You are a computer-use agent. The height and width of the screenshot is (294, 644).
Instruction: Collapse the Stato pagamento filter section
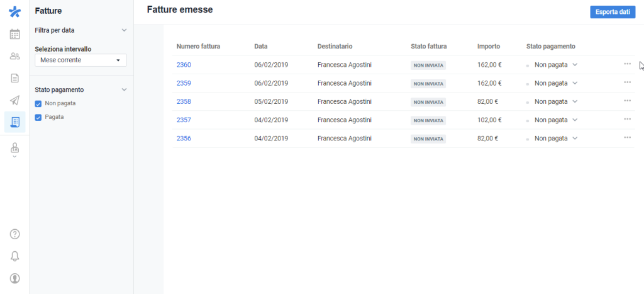[x=124, y=89]
